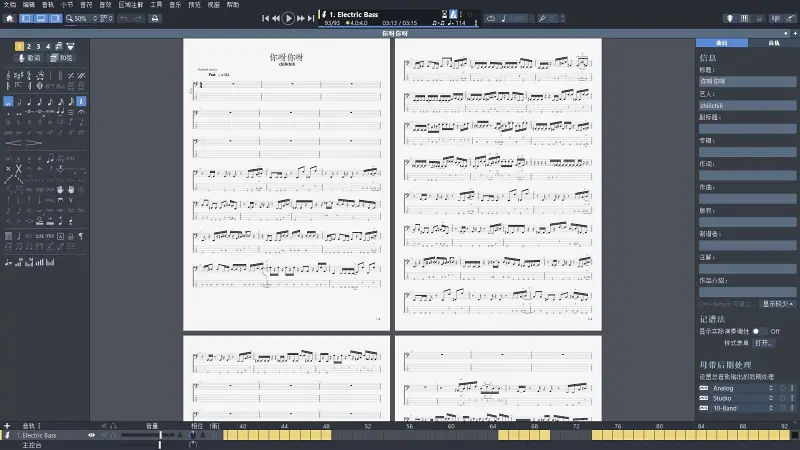Open the 工具 (Tools) menu
The height and width of the screenshot is (450, 800).
pyautogui.click(x=156, y=5)
